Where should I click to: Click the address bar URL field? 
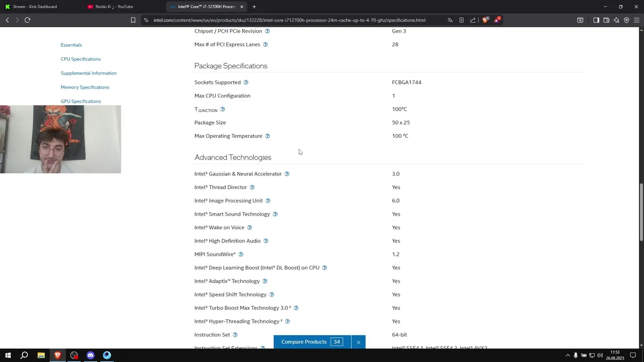pos(289,20)
